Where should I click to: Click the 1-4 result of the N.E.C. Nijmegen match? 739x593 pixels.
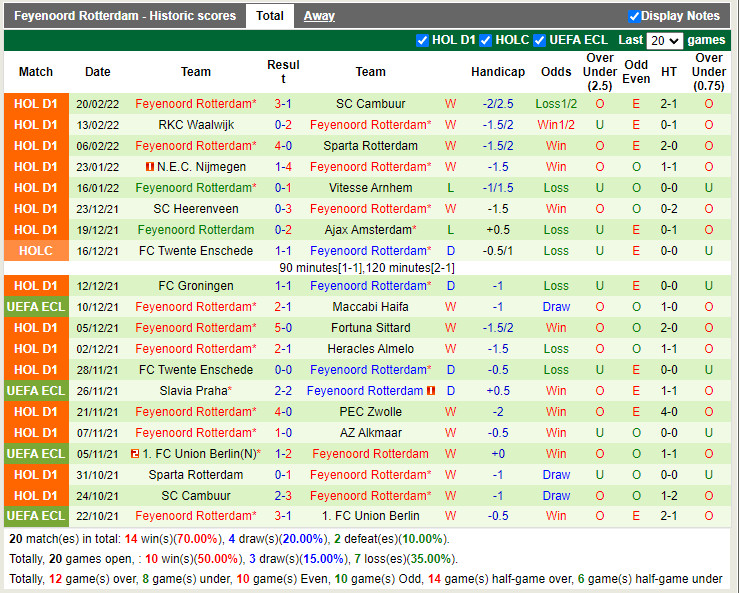(x=283, y=167)
